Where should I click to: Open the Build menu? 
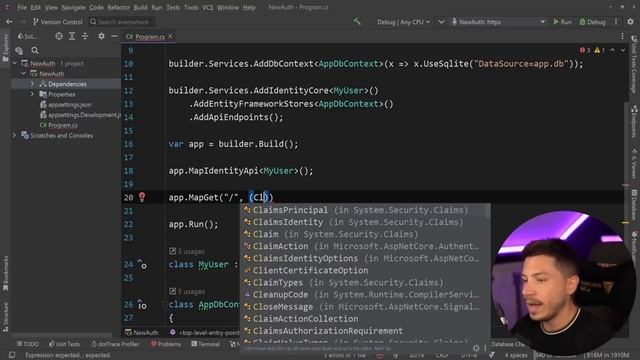[140, 7]
